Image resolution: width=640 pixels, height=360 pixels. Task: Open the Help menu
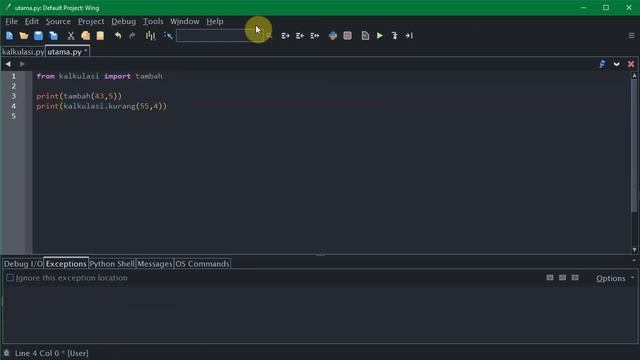(x=215, y=21)
